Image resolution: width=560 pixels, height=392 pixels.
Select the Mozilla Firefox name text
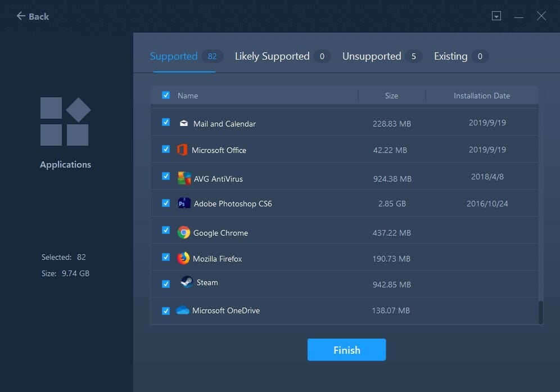pos(217,259)
